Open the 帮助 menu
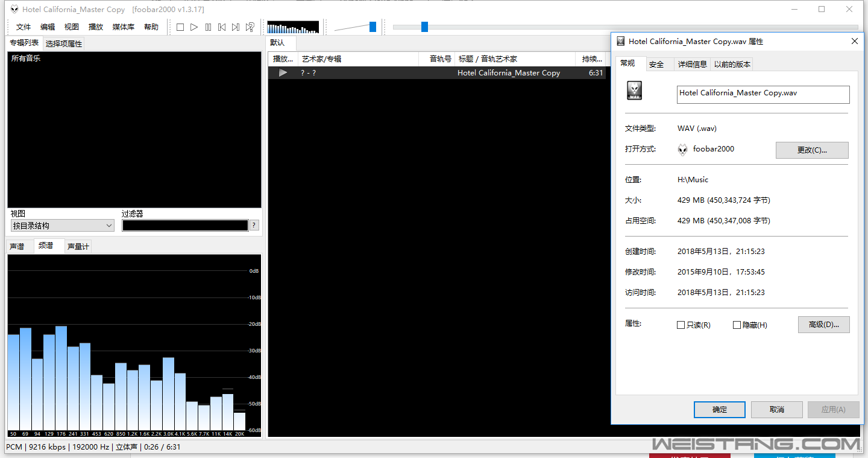 151,27
